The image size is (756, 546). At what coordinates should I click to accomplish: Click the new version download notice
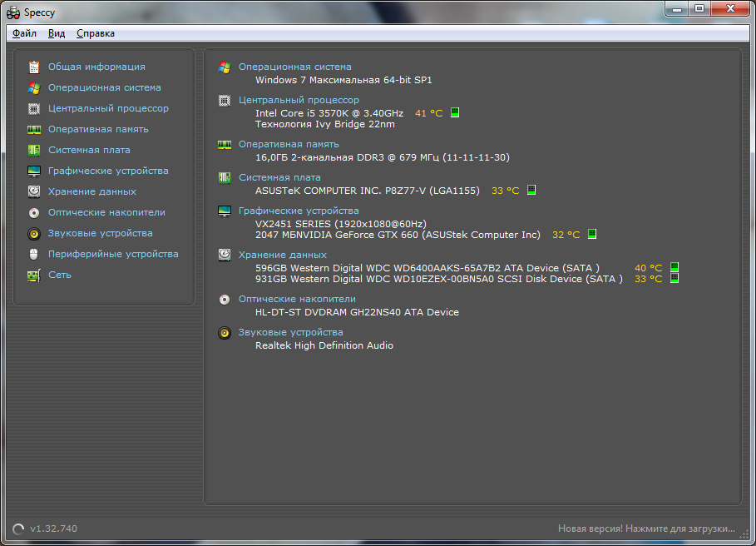tap(646, 529)
